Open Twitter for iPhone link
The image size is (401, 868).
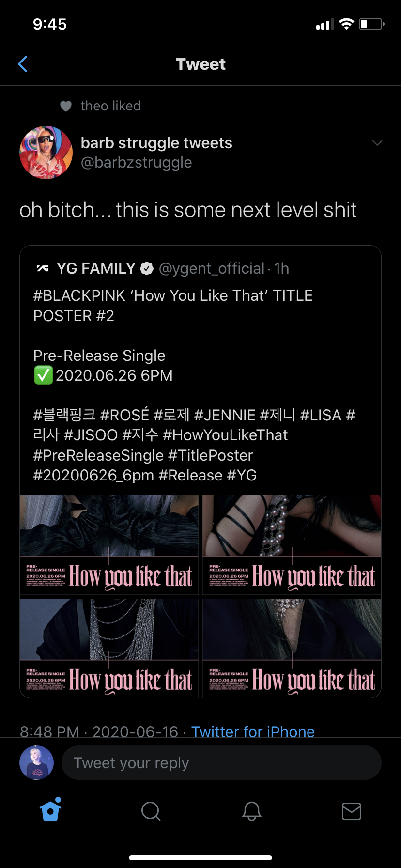click(x=253, y=731)
